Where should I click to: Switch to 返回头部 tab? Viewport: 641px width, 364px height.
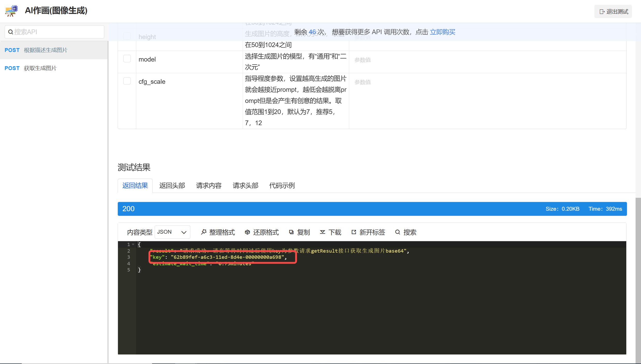tap(172, 185)
